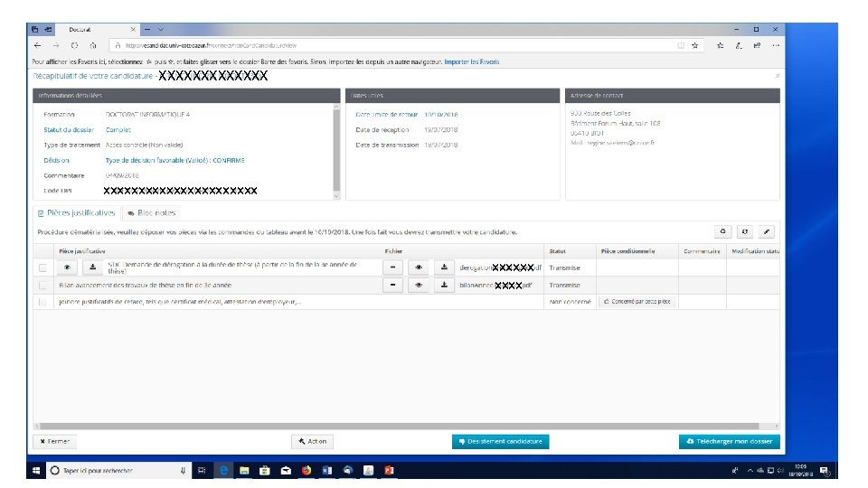Open the Pièces justificatives tab
The width and height of the screenshot is (868, 488).
point(76,213)
